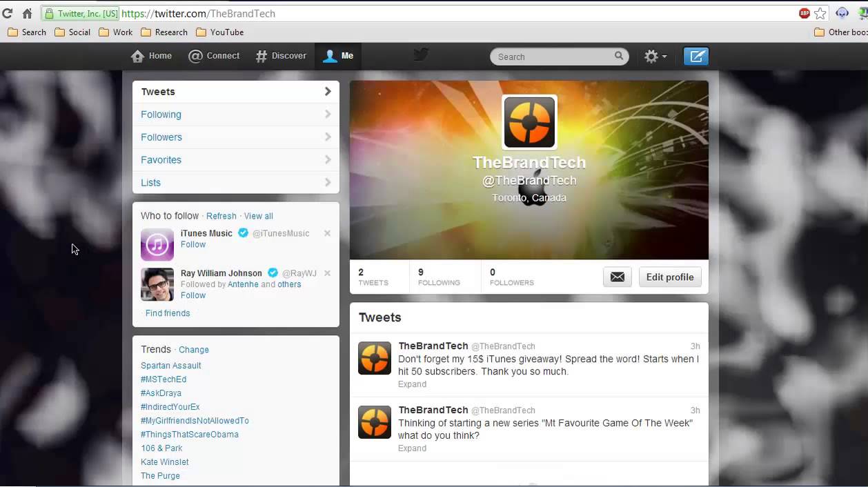Open the Connect tab
The height and width of the screenshot is (487, 868).
[x=215, y=56]
